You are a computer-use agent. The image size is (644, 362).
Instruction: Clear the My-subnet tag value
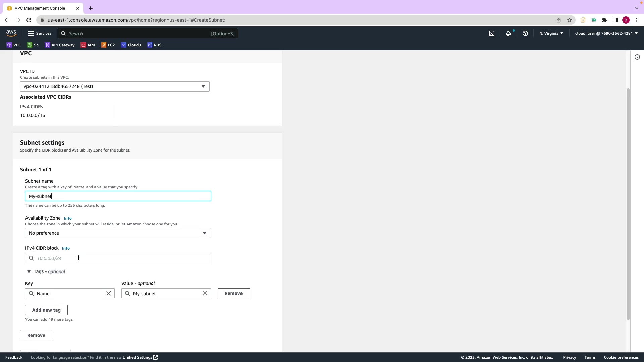[205, 293]
